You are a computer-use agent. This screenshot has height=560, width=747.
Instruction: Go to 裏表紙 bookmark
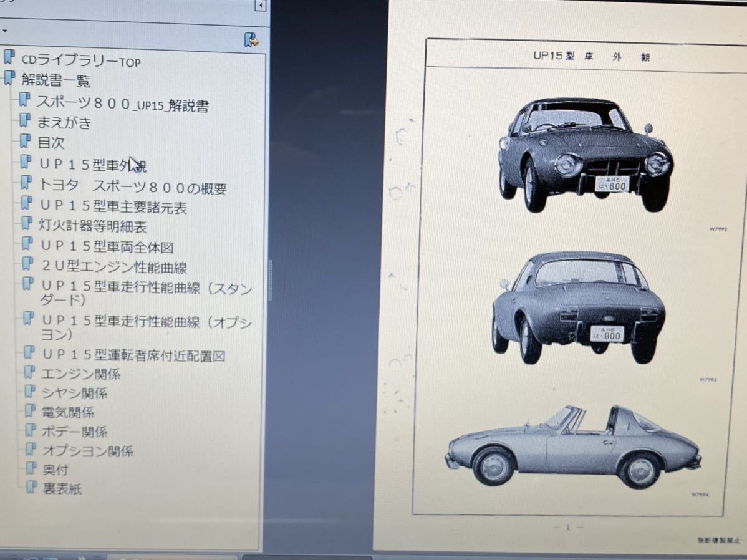[x=62, y=488]
